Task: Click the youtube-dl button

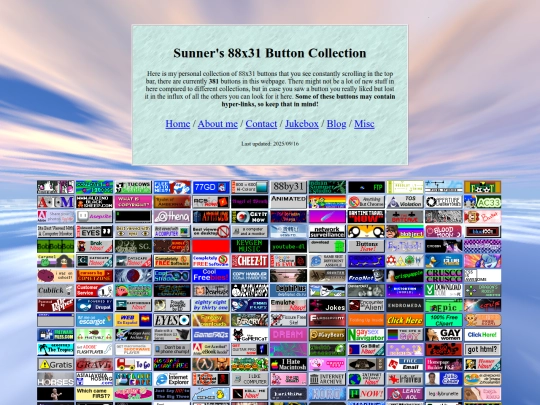Action: 289,246
